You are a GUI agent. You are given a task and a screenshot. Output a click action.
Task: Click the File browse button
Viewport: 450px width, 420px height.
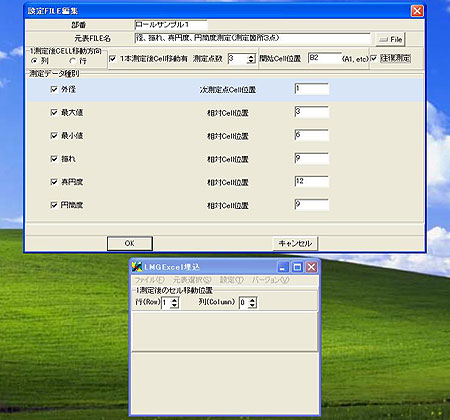pyautogui.click(x=390, y=39)
